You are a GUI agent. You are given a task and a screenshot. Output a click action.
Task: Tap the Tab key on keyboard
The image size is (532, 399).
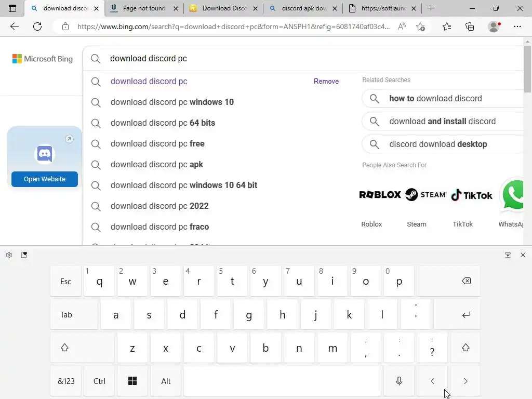coord(74,314)
